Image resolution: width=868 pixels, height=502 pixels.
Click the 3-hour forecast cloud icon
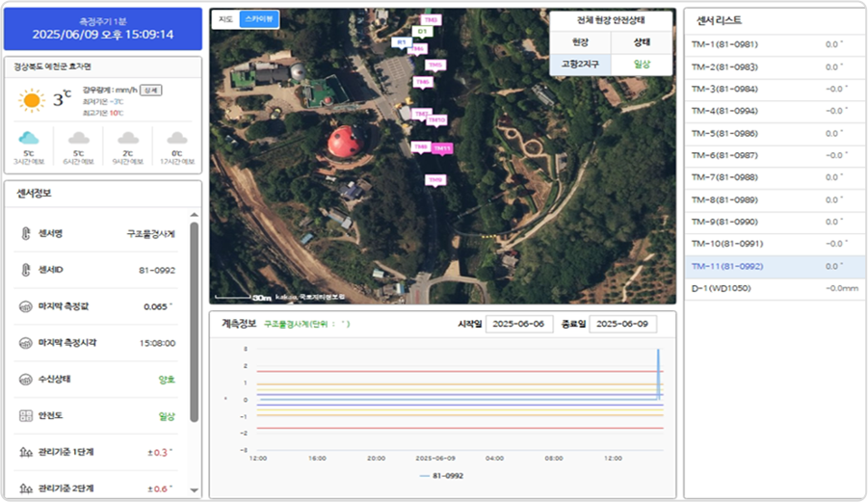click(29, 138)
